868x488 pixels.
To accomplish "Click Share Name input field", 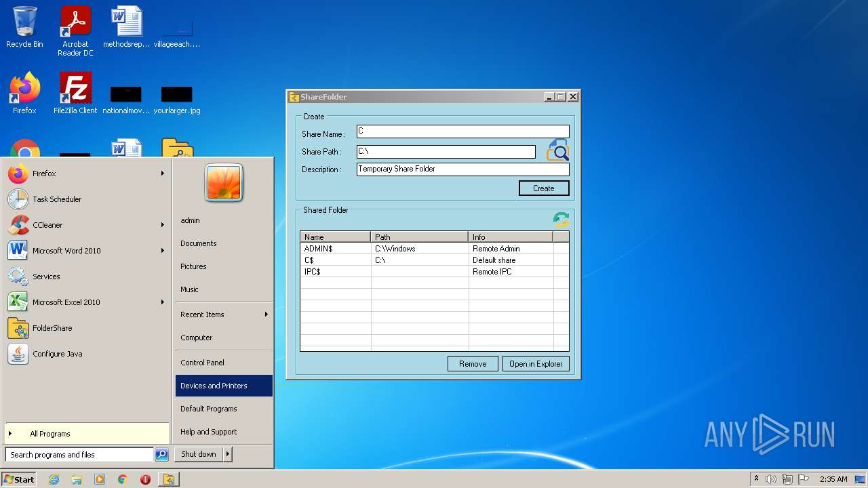I will (463, 131).
